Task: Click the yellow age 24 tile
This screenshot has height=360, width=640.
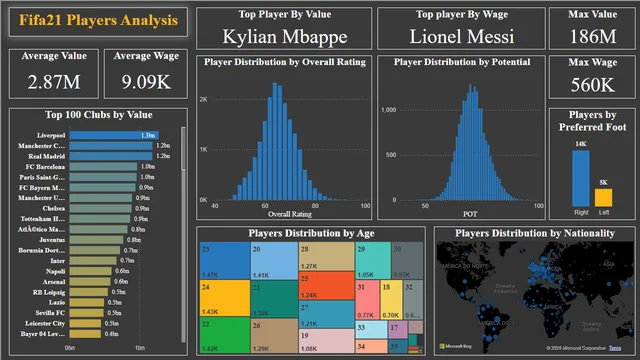Action: [225, 298]
